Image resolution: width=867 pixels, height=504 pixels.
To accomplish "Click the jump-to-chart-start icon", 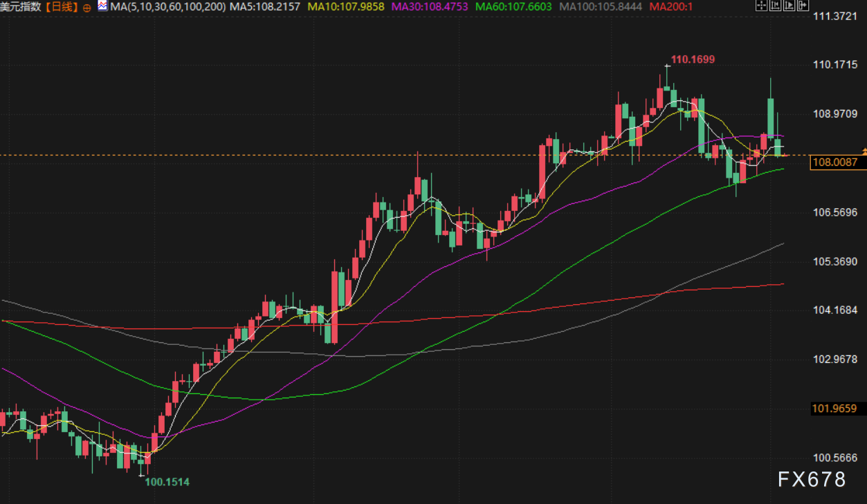I will [775, 6].
